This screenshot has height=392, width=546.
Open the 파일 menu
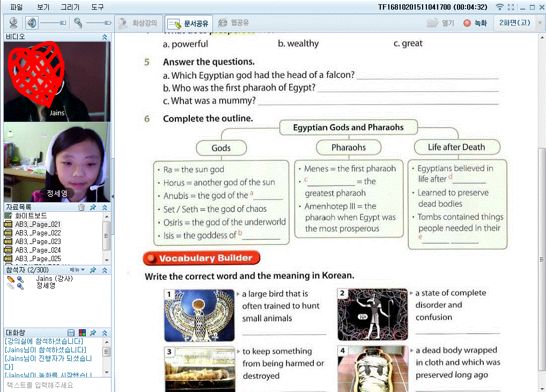pyautogui.click(x=17, y=7)
